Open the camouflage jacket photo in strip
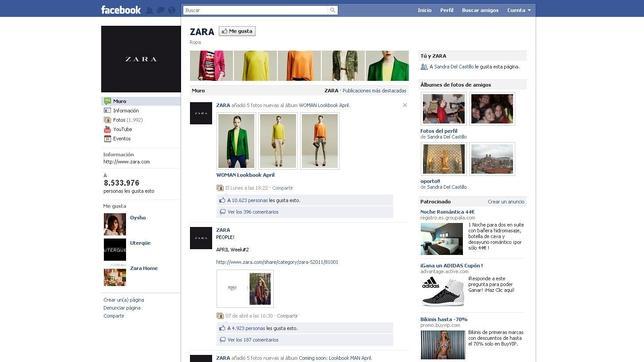 tap(343, 66)
